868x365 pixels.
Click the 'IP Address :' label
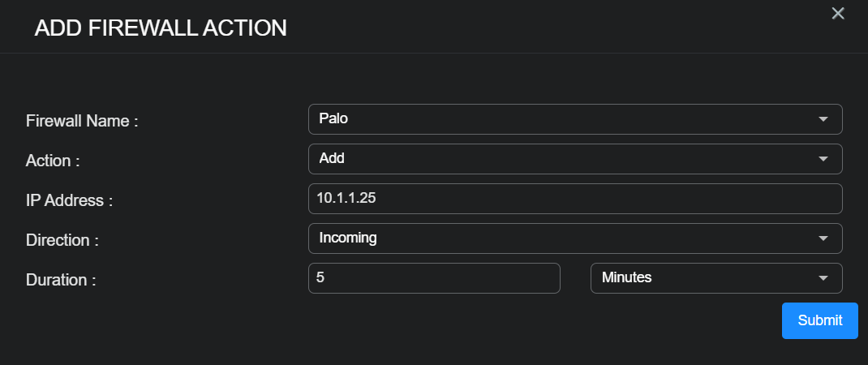coord(69,201)
